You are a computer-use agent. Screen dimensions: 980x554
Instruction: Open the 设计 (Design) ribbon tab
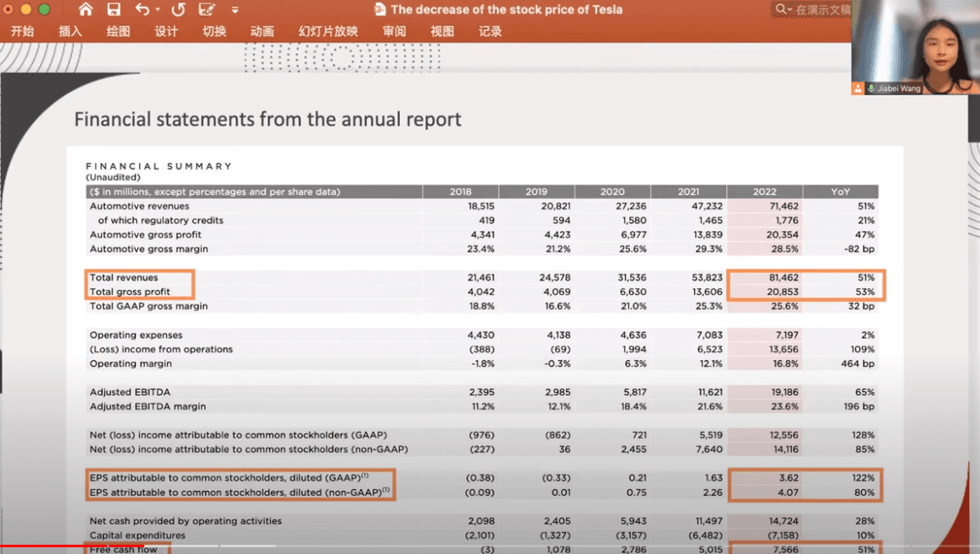point(166,31)
